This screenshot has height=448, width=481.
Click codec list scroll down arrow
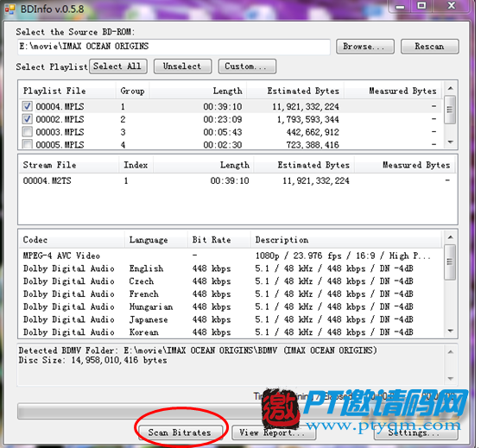pyautogui.click(x=450, y=331)
